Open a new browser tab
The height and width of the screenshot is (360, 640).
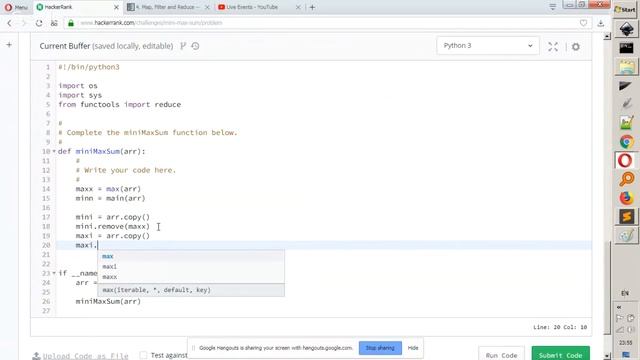click(312, 7)
